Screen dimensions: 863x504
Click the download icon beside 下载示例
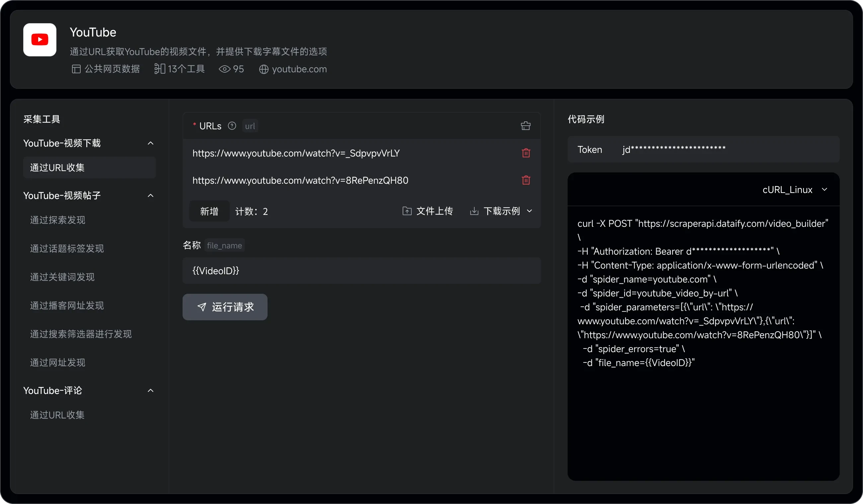(474, 211)
